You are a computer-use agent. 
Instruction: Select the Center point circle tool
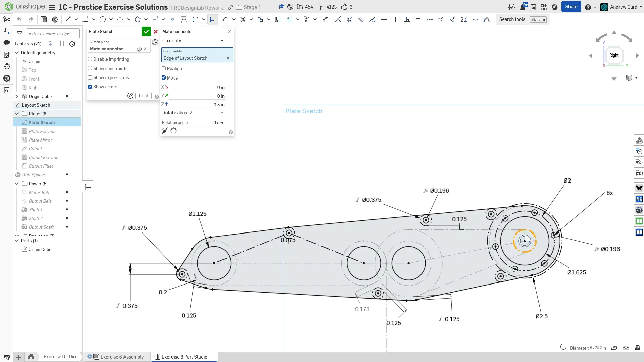[x=103, y=19]
